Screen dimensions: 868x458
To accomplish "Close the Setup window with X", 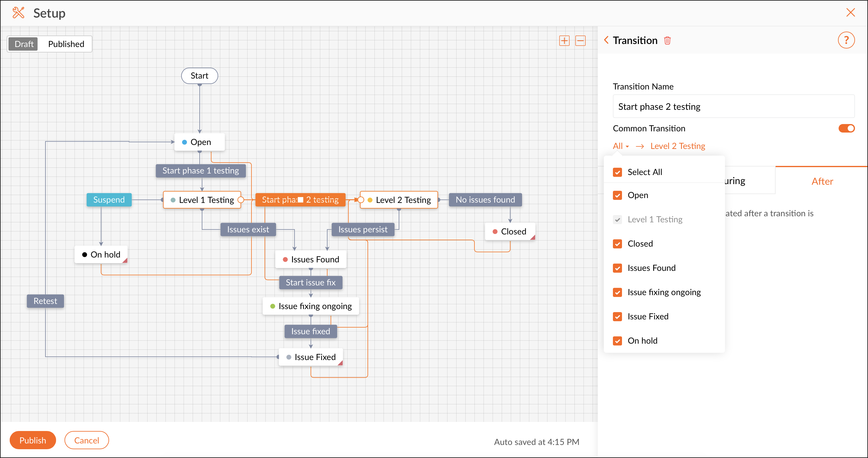I will tap(850, 13).
